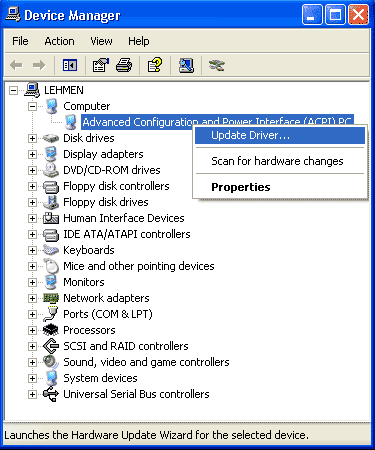Viewport: 375px width, 450px height.
Task: Select the Monitors label
Action: (84, 282)
